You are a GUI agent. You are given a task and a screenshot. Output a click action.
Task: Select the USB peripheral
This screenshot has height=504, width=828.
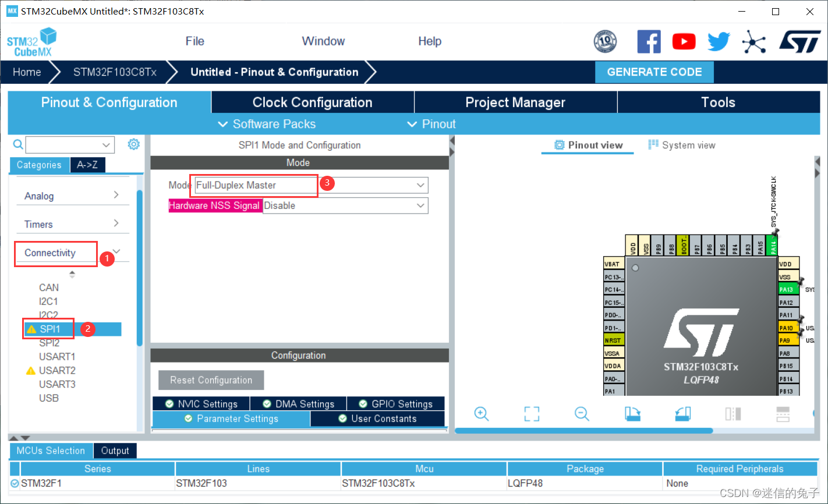49,398
